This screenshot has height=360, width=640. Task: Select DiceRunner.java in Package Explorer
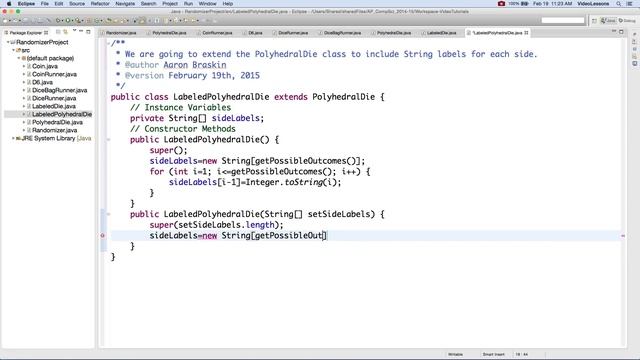(54, 98)
